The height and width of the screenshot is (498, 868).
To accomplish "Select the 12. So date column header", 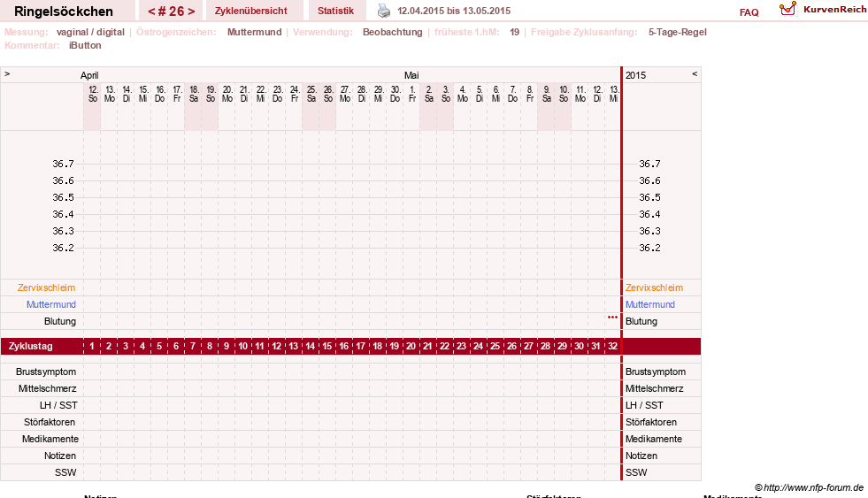I will pos(93,94).
